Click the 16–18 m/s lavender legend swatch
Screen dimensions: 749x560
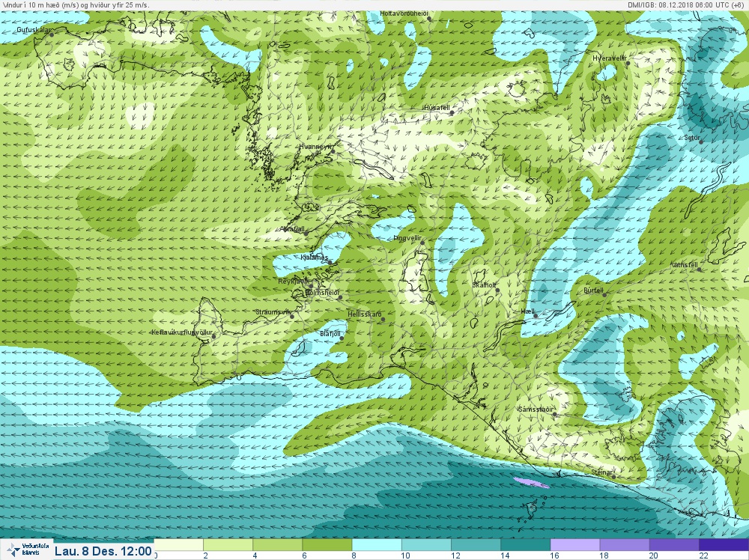coord(575,545)
